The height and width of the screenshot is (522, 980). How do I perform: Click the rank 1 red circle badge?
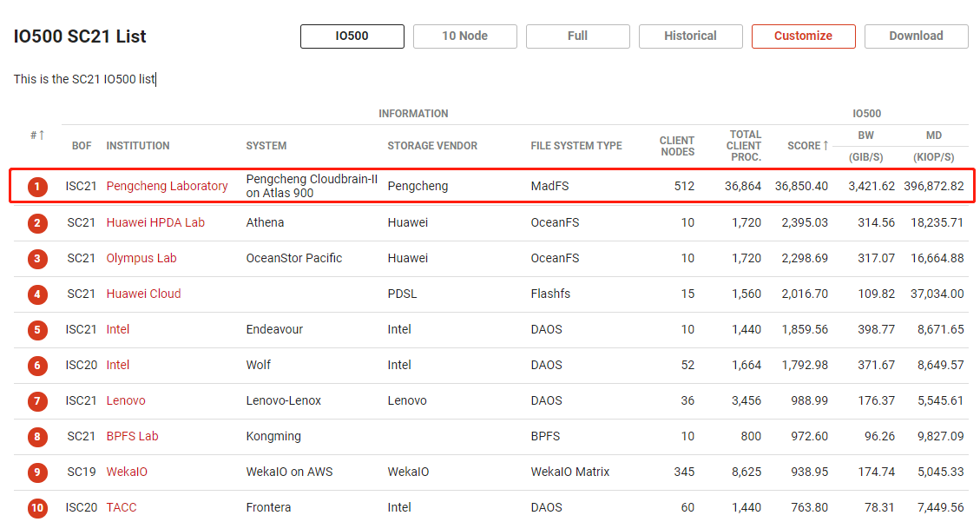(x=37, y=187)
